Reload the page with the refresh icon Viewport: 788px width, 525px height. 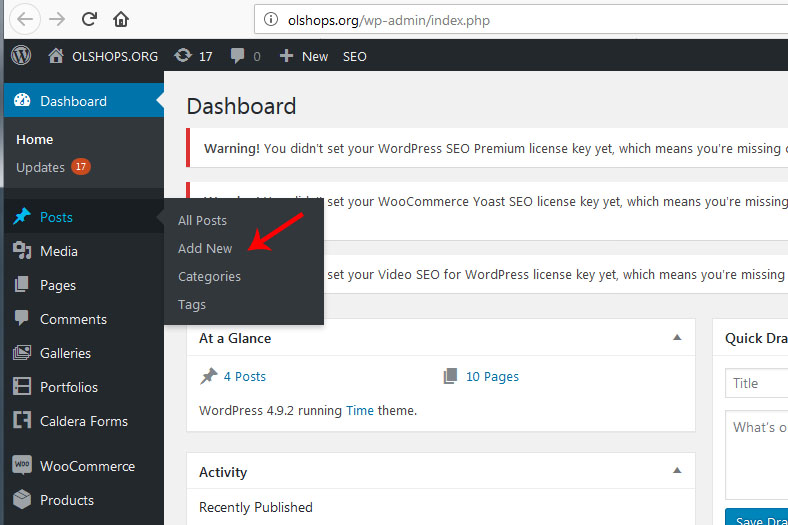89,19
